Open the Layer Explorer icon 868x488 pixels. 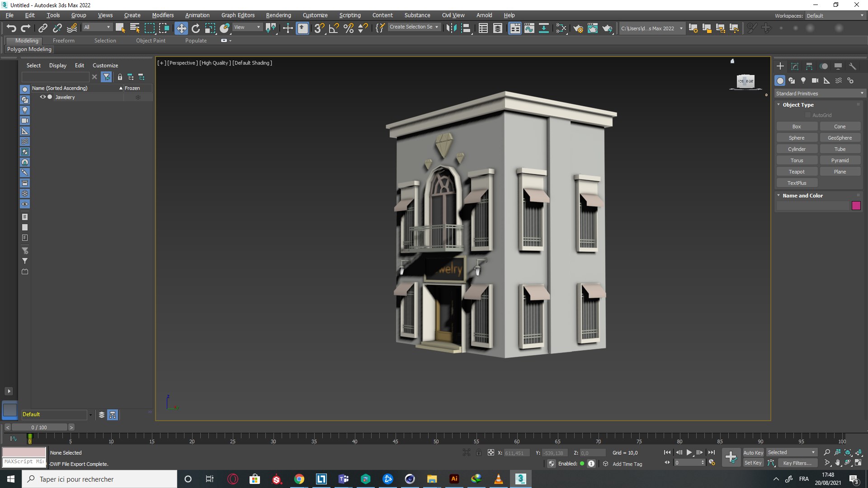498,28
